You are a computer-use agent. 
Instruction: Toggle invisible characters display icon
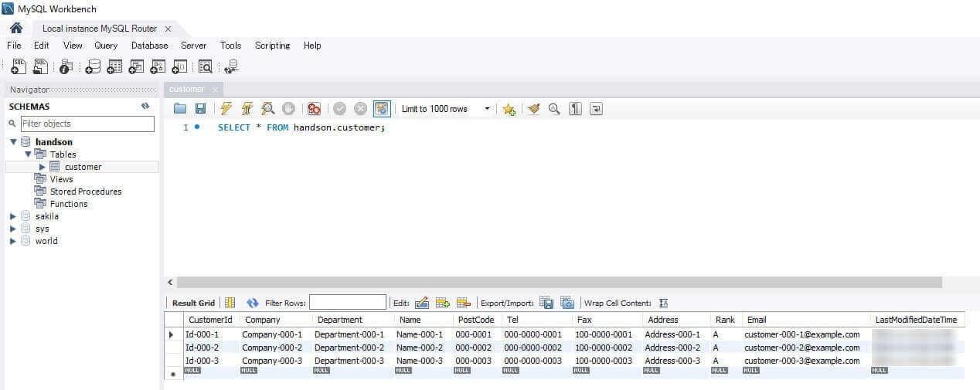tap(575, 109)
